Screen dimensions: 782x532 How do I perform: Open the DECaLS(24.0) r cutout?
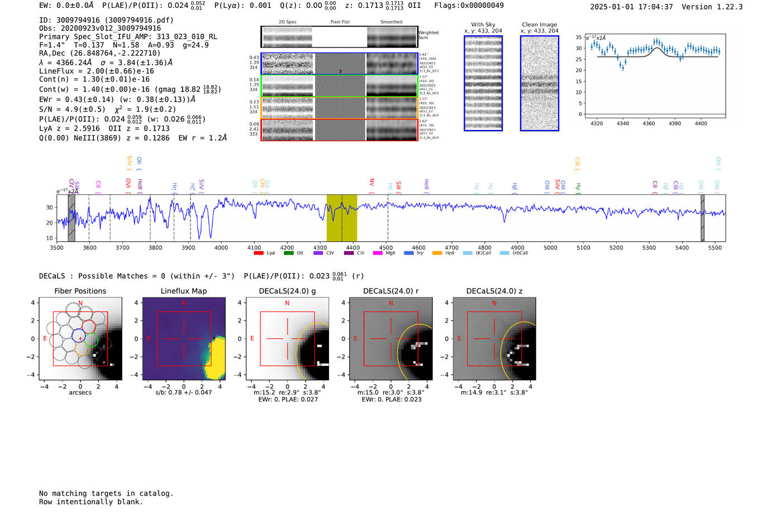(x=390, y=338)
